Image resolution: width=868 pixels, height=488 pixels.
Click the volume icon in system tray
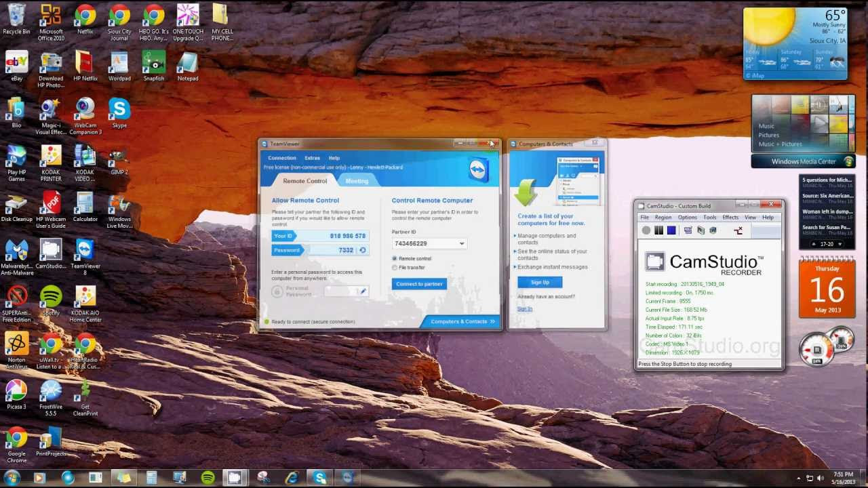(x=822, y=479)
